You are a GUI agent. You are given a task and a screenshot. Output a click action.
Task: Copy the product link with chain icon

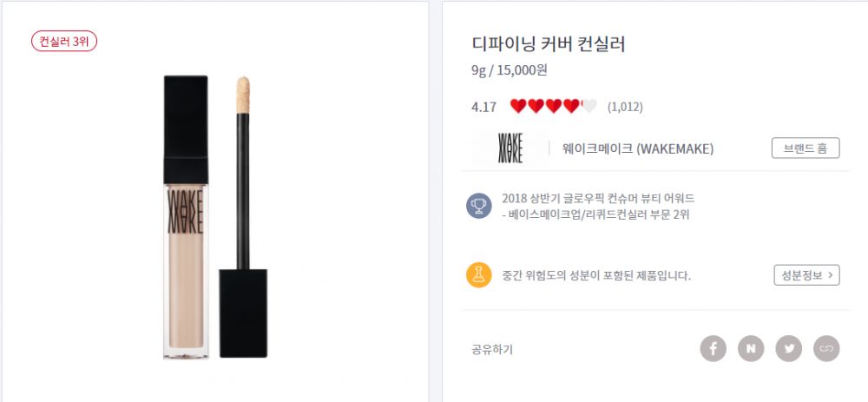[x=826, y=349]
